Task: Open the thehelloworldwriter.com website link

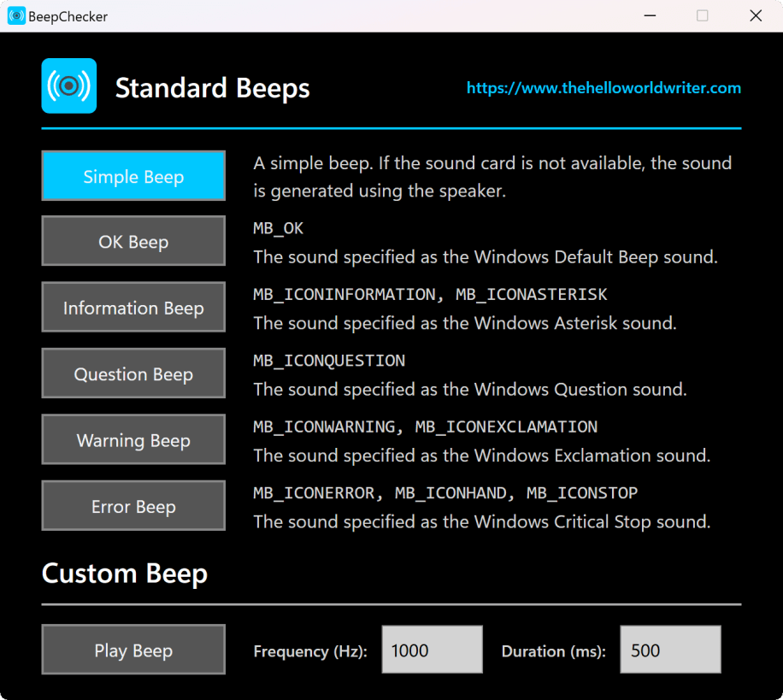Action: [603, 88]
